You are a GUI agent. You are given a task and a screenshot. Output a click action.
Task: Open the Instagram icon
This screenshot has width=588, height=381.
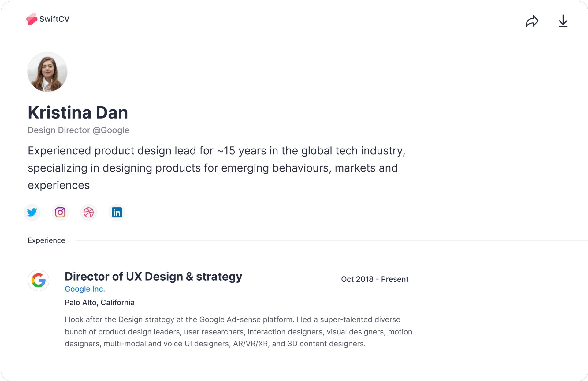(x=60, y=212)
